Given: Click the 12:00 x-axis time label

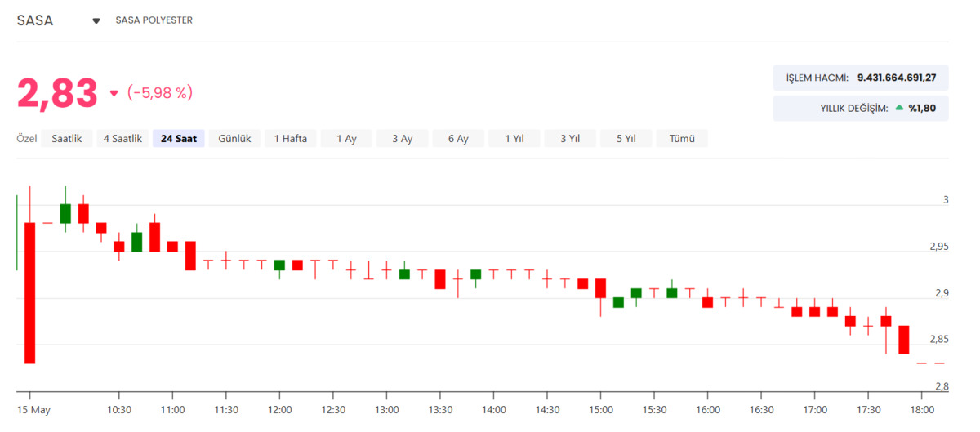Looking at the screenshot, I should coord(279,409).
